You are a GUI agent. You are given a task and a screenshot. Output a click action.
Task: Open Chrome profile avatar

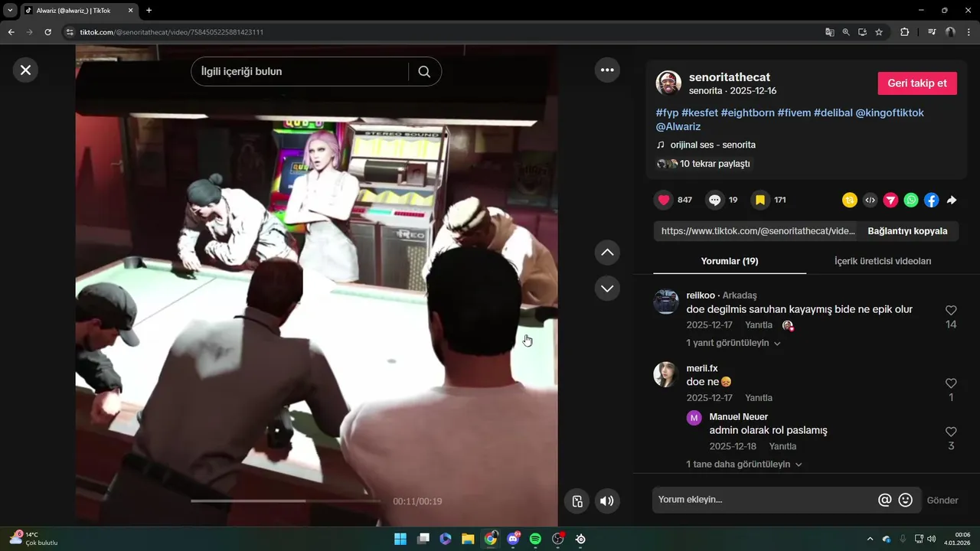pyautogui.click(x=950, y=32)
